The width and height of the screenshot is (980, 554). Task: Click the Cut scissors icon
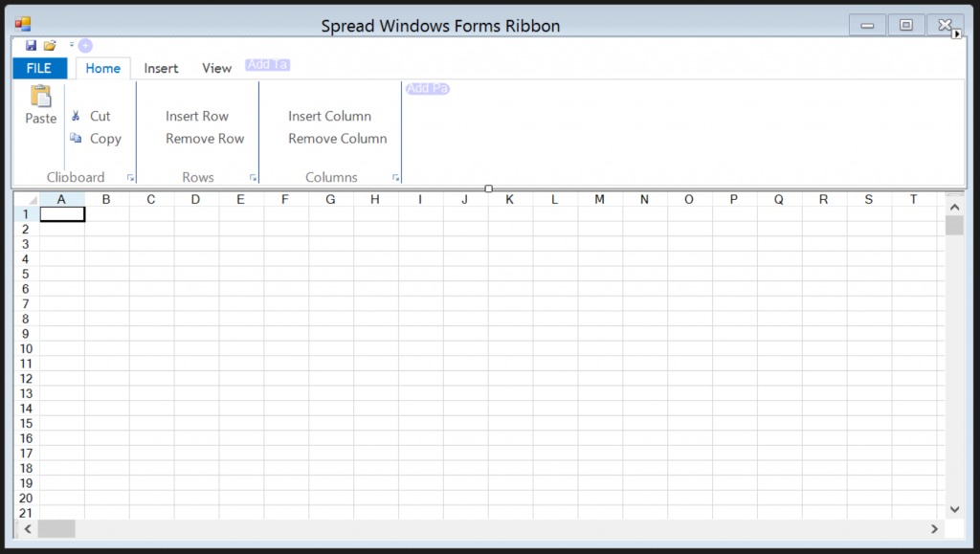coord(76,116)
